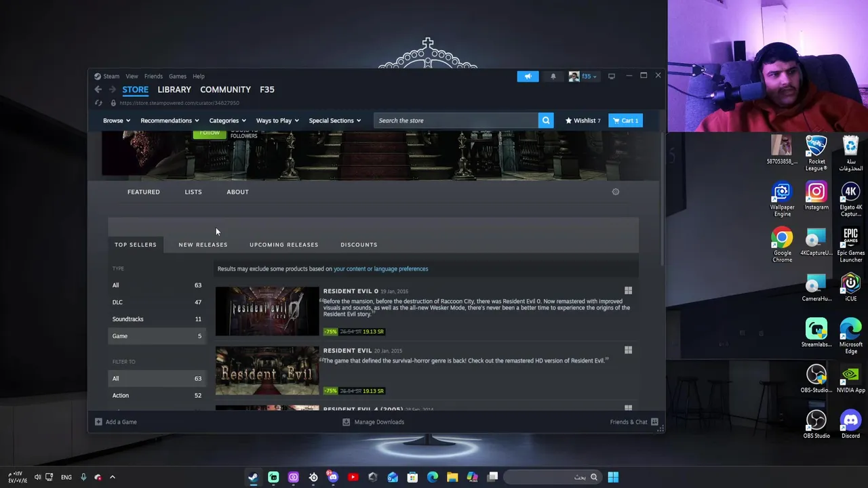Open the View menu

132,77
